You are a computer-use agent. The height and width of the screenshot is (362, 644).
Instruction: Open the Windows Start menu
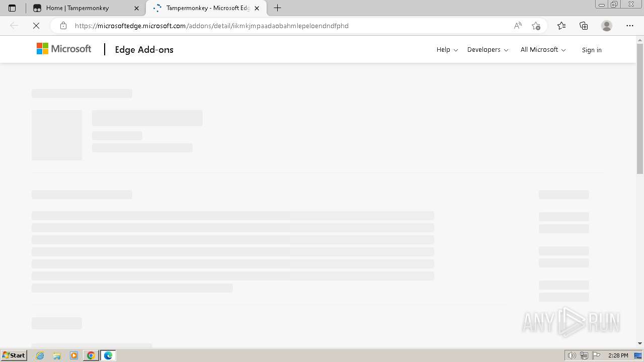[14, 355]
